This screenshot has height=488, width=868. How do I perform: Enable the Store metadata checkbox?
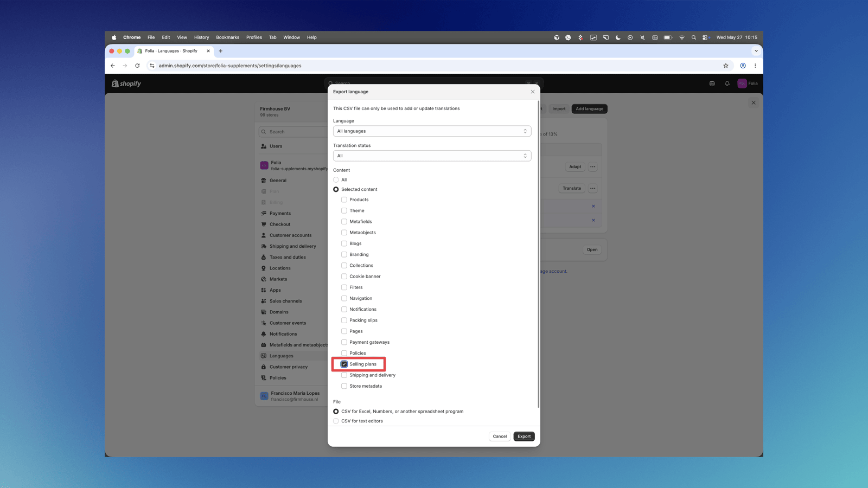tap(344, 386)
